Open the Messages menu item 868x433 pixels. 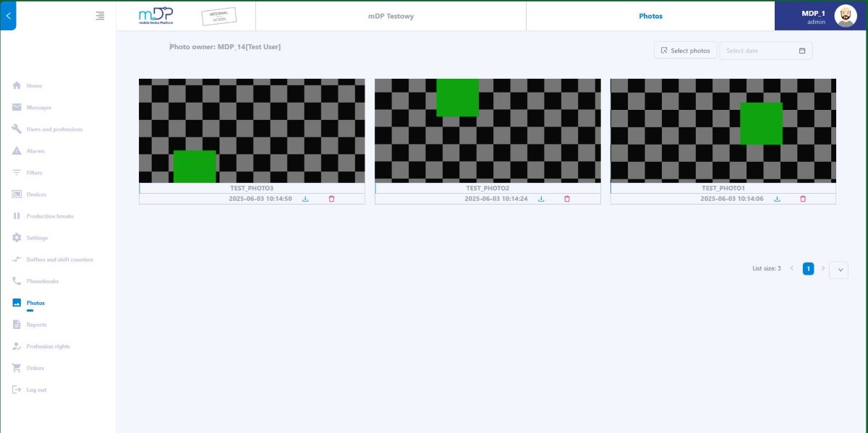[x=39, y=107]
